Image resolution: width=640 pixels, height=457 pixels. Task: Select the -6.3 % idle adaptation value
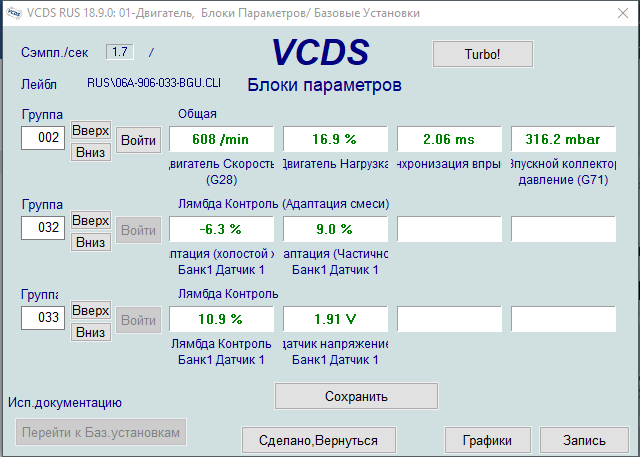point(221,229)
